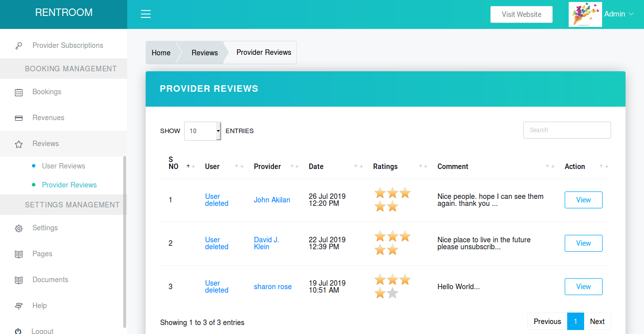Click the Visit Website button
Screen dimensions: 644x334
pyautogui.click(x=521, y=14)
